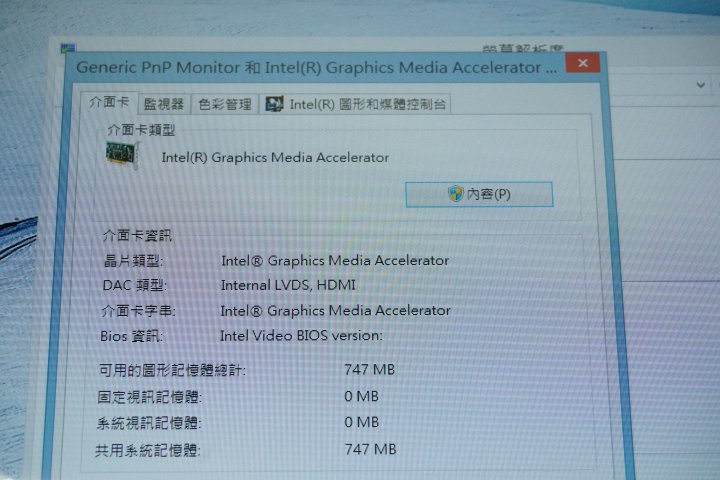
Task: Click the shield icon on 內容 button
Action: coord(456,194)
